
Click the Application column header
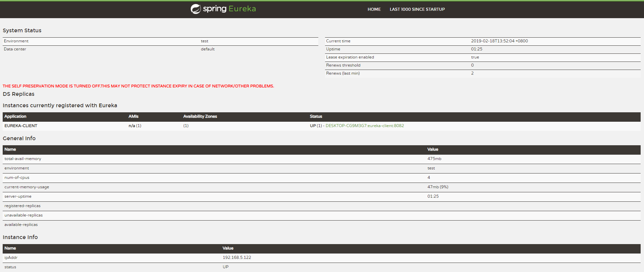coord(15,116)
